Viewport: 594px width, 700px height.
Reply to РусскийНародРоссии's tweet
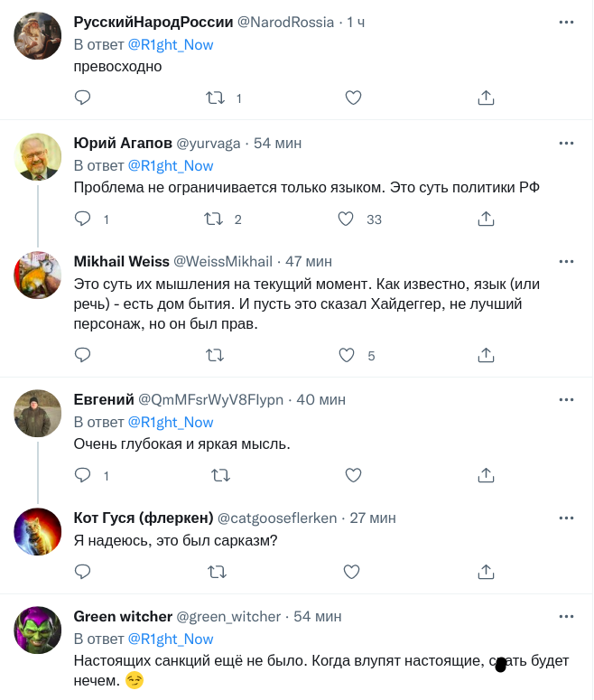click(x=82, y=98)
